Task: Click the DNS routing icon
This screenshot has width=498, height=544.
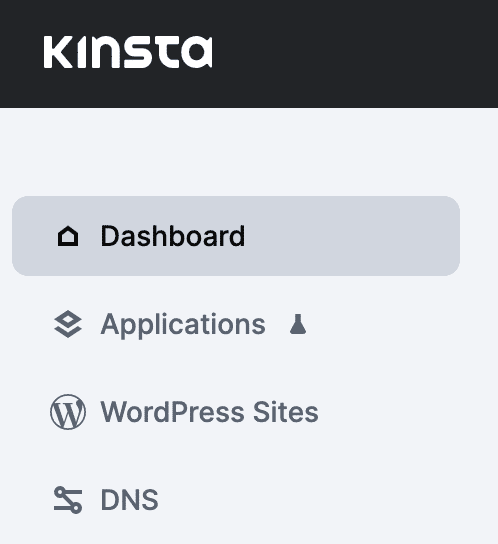Action: pos(68,500)
